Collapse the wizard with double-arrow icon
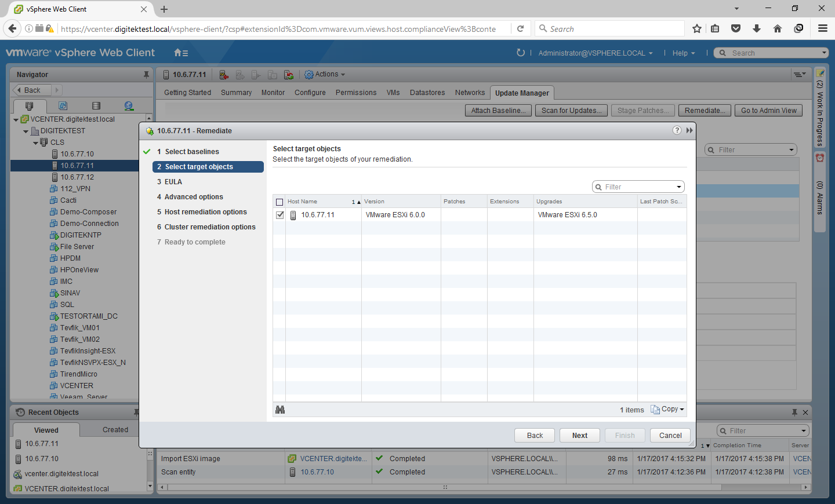The width and height of the screenshot is (835, 504). tap(689, 130)
